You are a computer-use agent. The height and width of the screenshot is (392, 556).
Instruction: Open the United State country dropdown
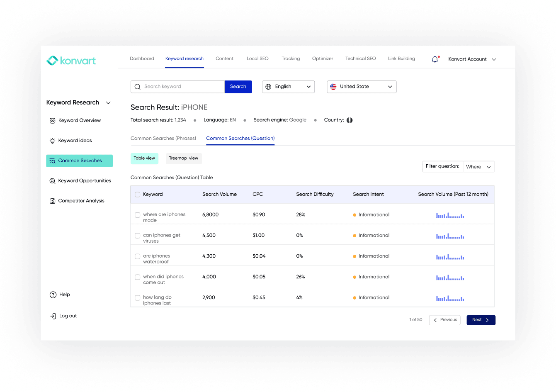pyautogui.click(x=362, y=87)
